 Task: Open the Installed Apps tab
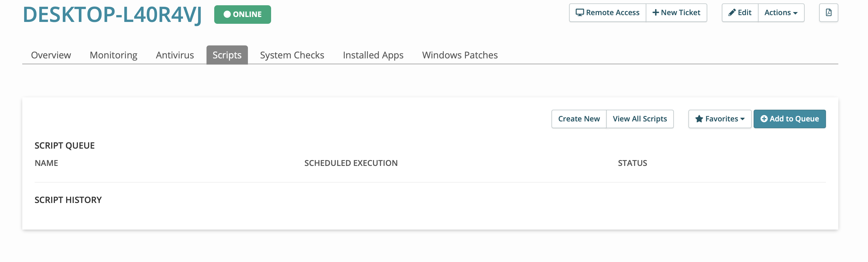373,55
